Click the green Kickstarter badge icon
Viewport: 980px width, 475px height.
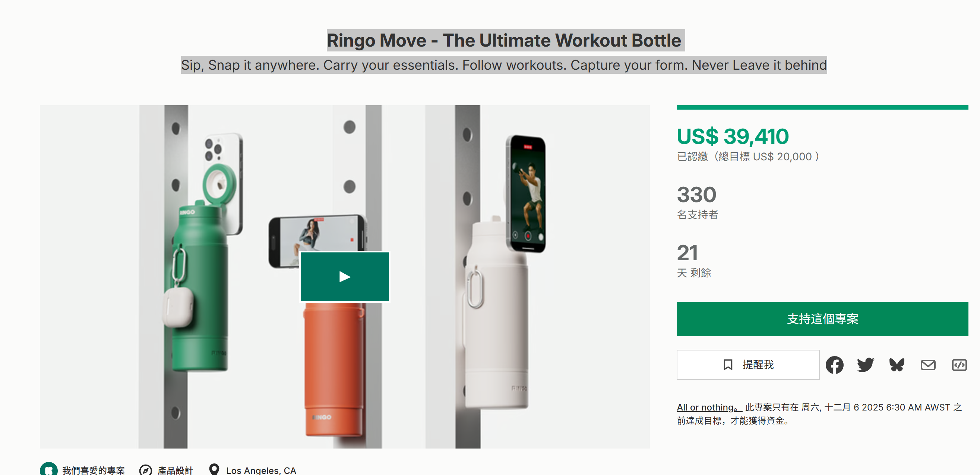pos(49,469)
